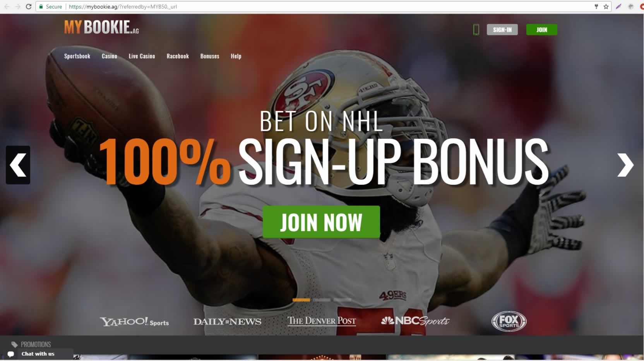Click the Fox Sports logo
Screen dimensions: 644x361
coord(509,321)
